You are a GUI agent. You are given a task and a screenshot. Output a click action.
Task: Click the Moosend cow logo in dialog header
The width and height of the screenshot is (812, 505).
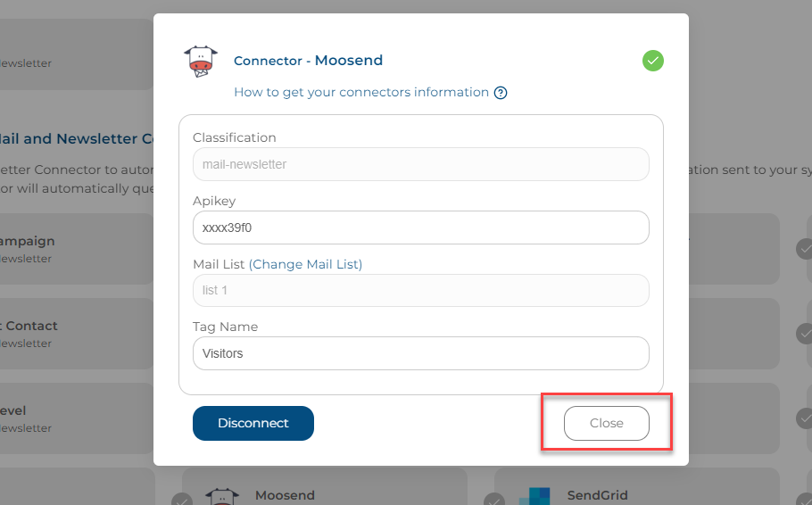click(x=201, y=62)
